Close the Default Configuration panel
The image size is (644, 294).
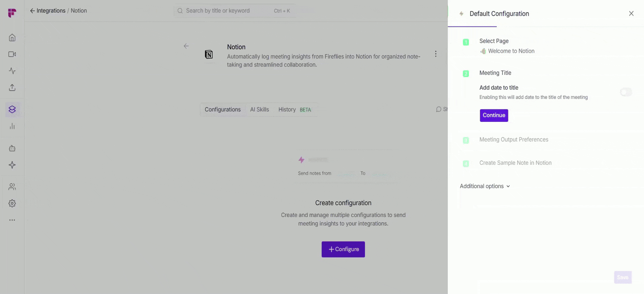631,13
